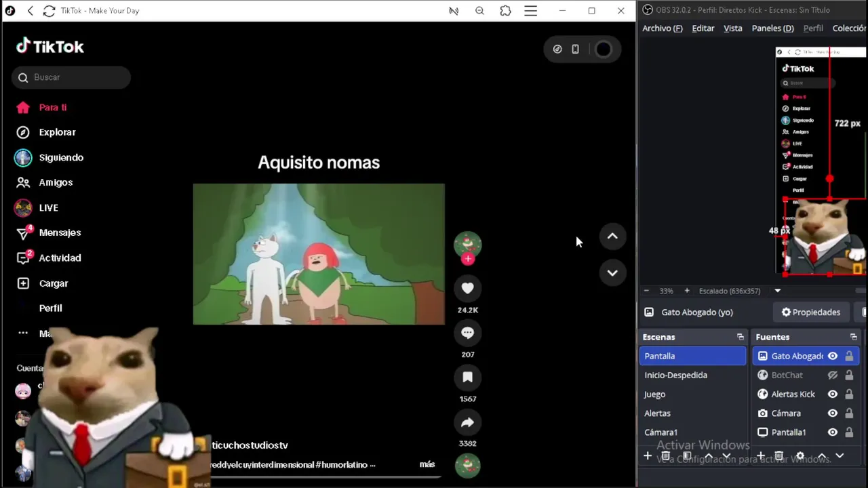Save video with bookmark icon
The height and width of the screenshot is (488, 868).
click(x=467, y=378)
